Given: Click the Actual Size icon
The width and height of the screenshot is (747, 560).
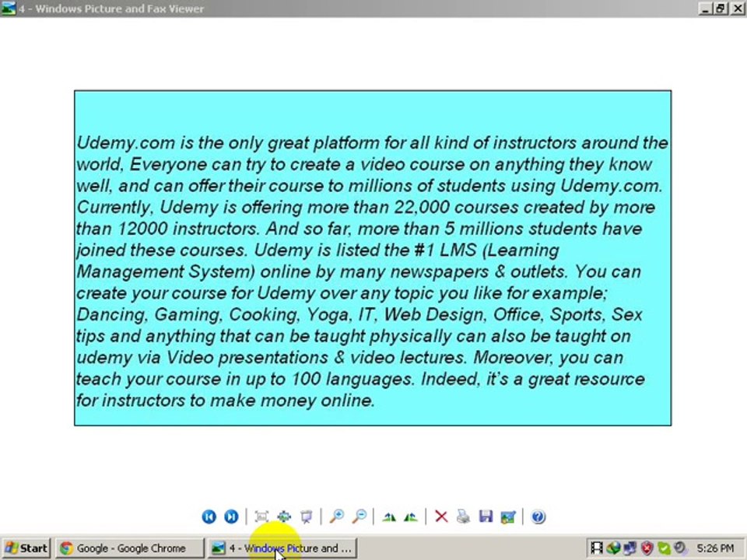Looking at the screenshot, I should click(284, 516).
